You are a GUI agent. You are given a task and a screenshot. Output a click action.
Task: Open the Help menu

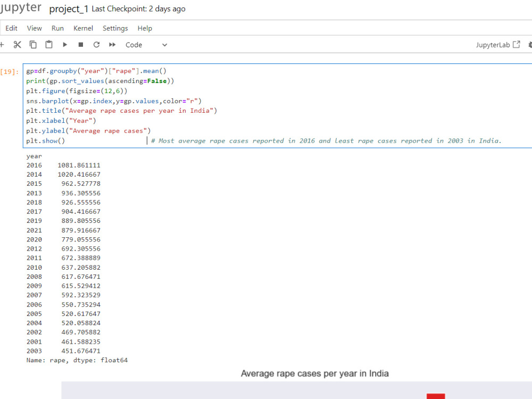pos(145,28)
